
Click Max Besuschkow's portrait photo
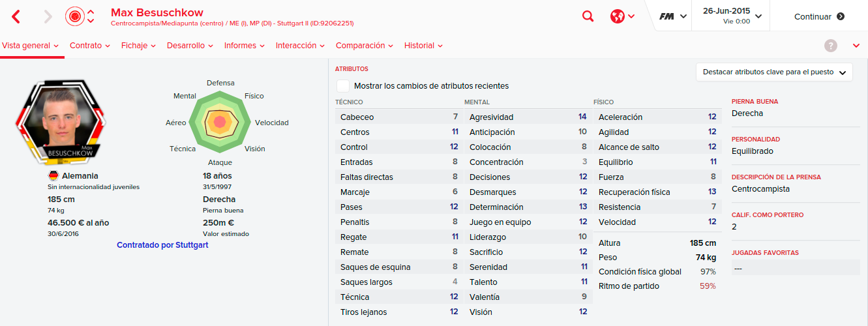(x=60, y=122)
